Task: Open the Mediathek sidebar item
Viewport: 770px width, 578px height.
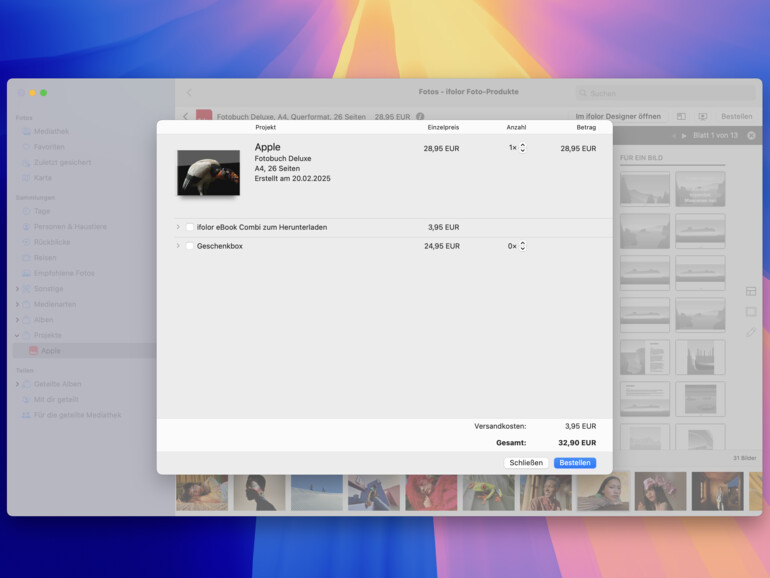Action: (51, 131)
